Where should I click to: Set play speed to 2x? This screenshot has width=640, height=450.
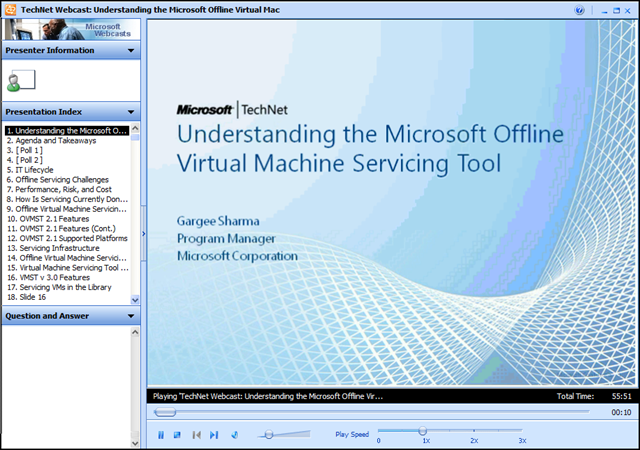(x=474, y=432)
